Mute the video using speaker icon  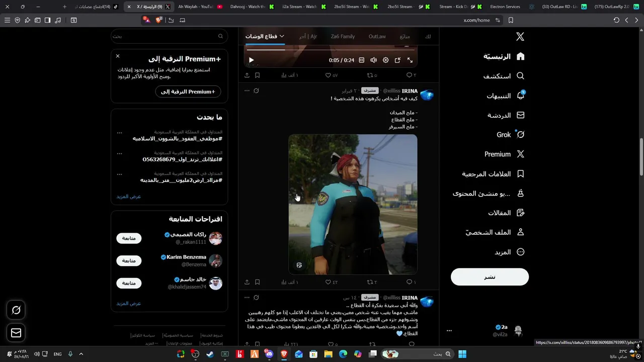click(373, 60)
